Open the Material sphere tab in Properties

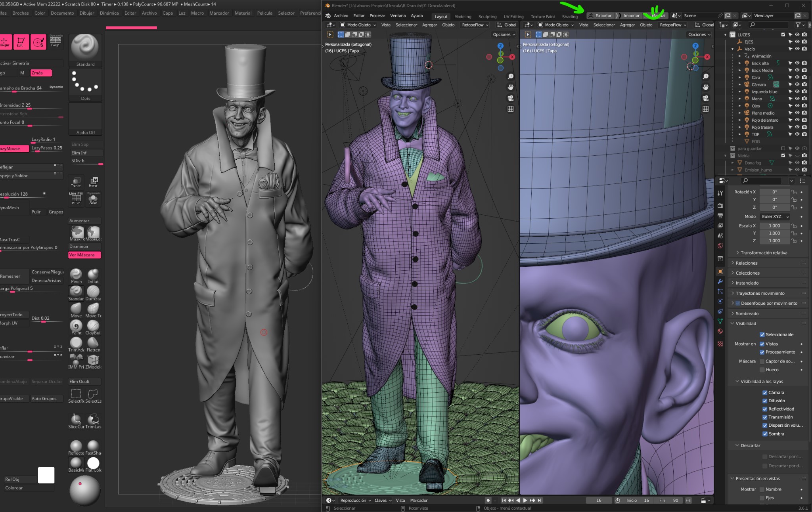click(x=720, y=331)
